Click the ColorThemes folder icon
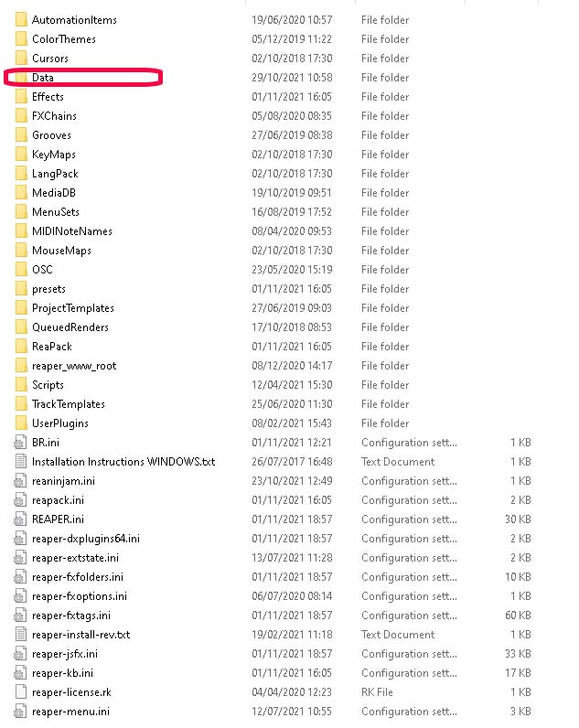Screen dimensions: 579x728 [21, 39]
